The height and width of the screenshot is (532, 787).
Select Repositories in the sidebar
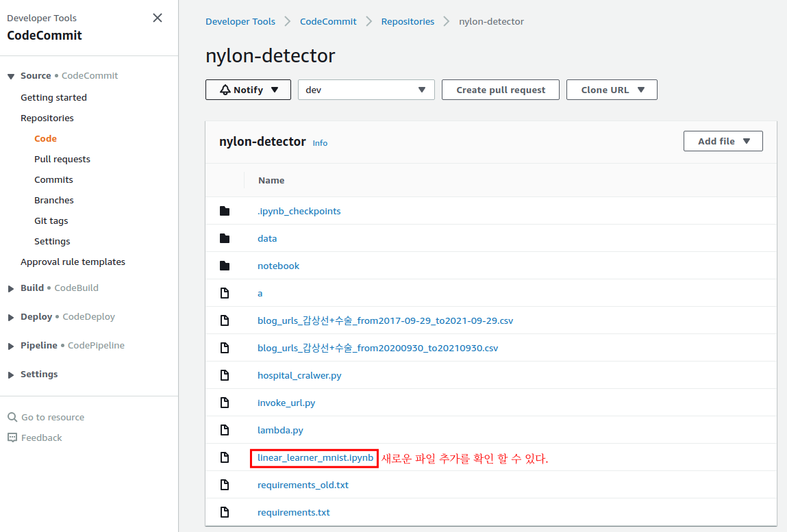[47, 118]
